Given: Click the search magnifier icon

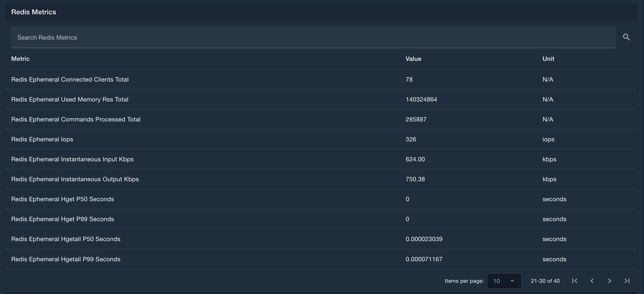Looking at the screenshot, I should [x=626, y=37].
